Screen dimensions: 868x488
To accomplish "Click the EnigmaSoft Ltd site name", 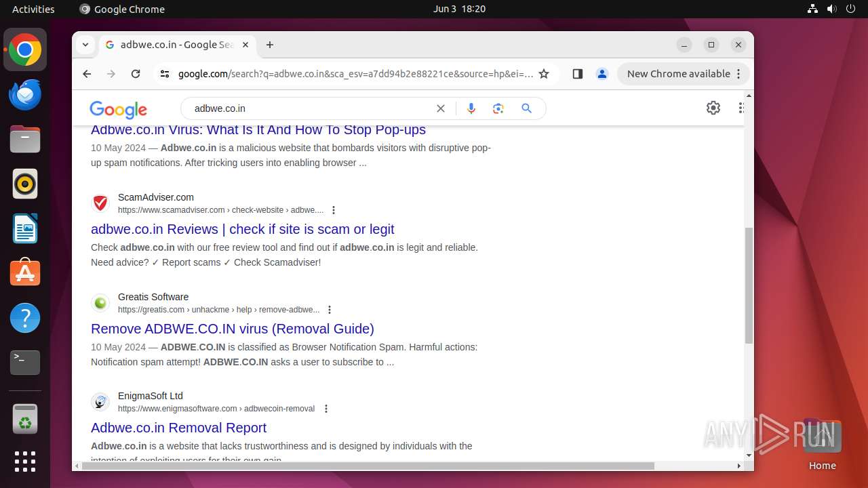I will click(151, 396).
